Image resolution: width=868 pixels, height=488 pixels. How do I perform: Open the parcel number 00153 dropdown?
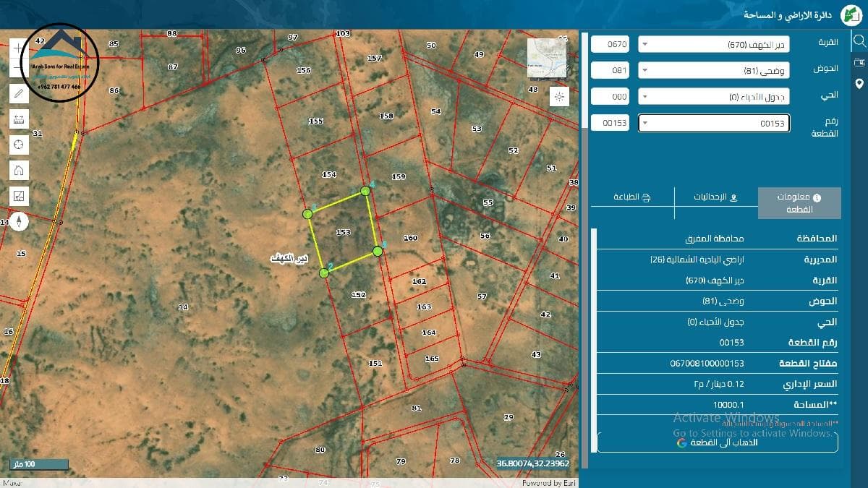click(713, 123)
